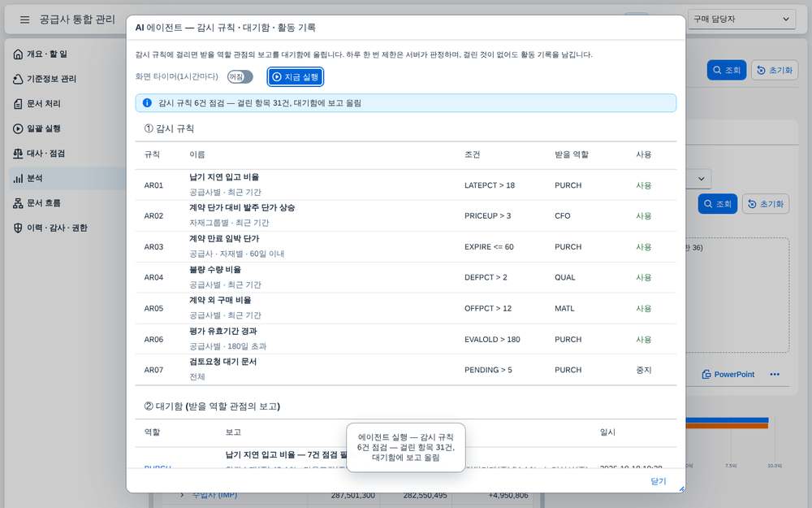The image size is (812, 508).
Task: Click 닫기 to close the dialog
Action: point(659,481)
